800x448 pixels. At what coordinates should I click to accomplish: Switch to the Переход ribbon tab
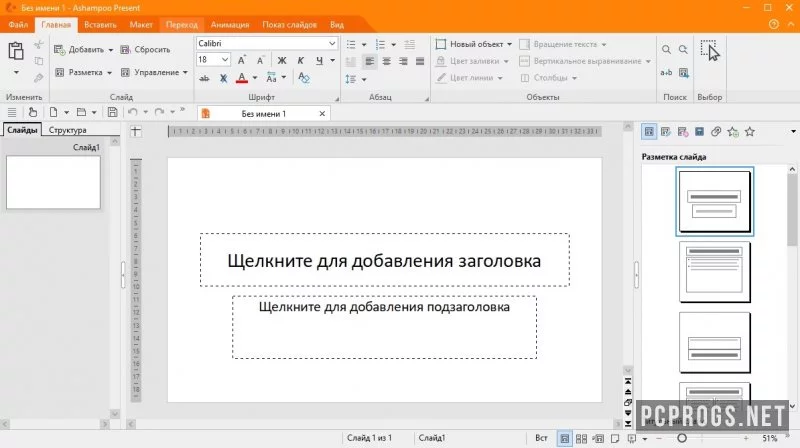tap(182, 24)
